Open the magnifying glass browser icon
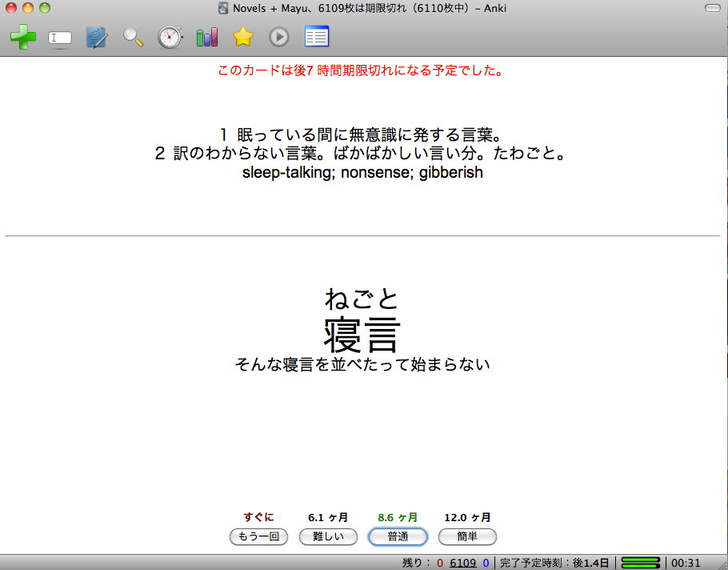The height and width of the screenshot is (570, 728). [x=133, y=37]
